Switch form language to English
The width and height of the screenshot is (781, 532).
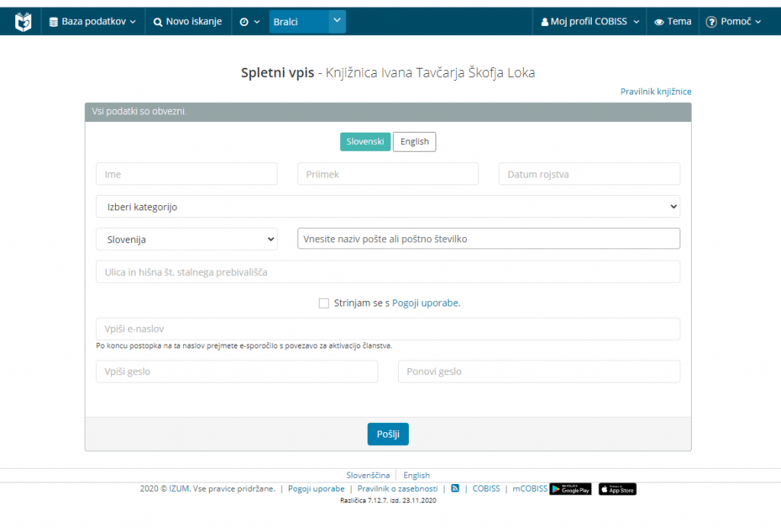coord(414,141)
